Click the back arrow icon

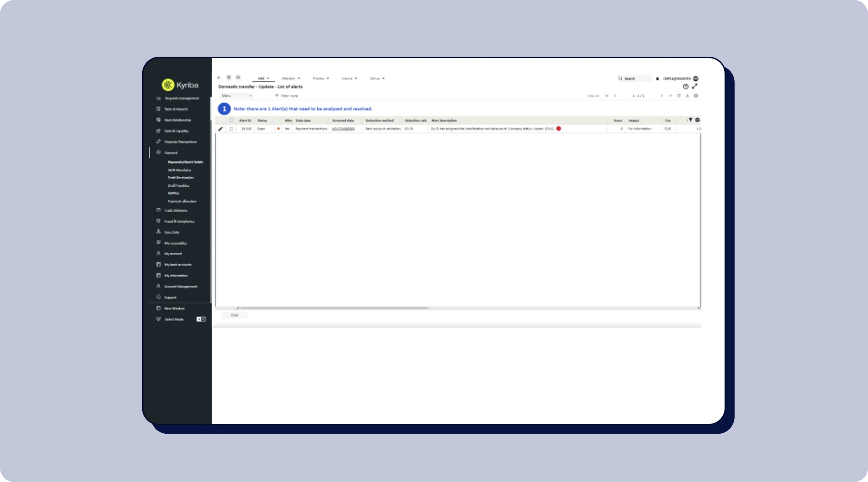click(219, 78)
